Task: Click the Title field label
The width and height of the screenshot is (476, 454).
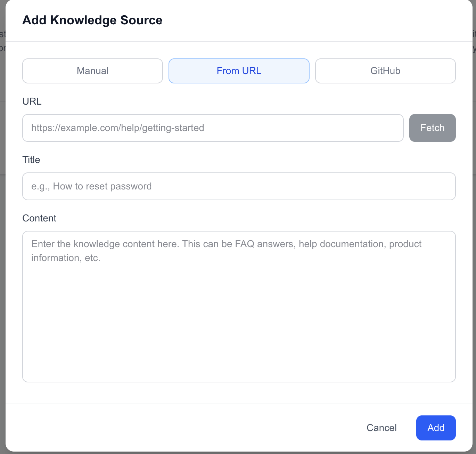Action: (31, 160)
